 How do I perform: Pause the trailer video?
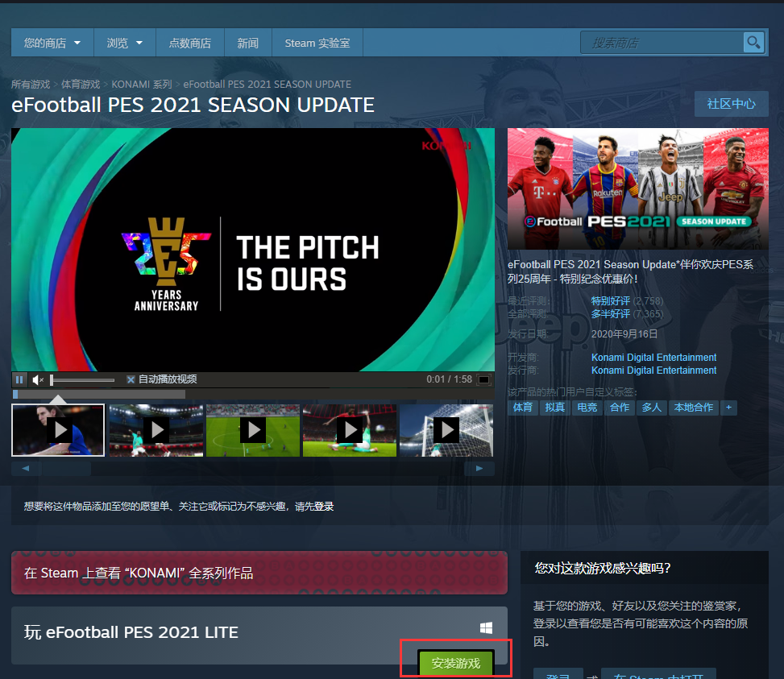point(19,379)
